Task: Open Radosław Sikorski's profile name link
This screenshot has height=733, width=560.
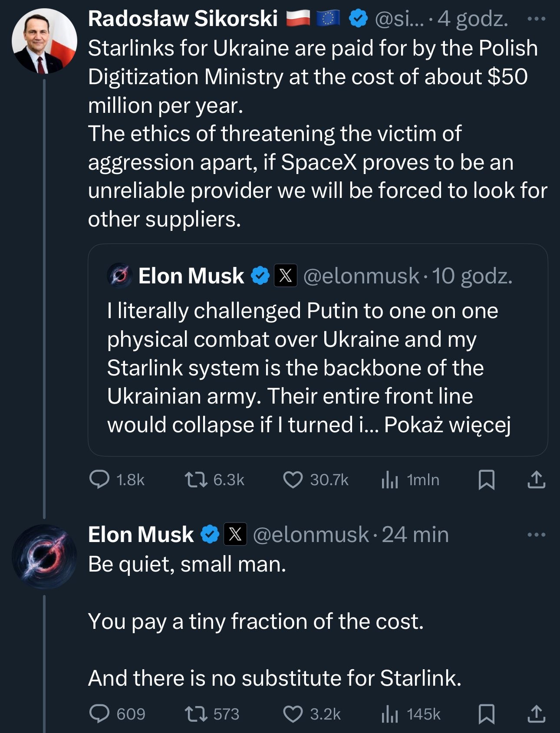Action: 183,19
